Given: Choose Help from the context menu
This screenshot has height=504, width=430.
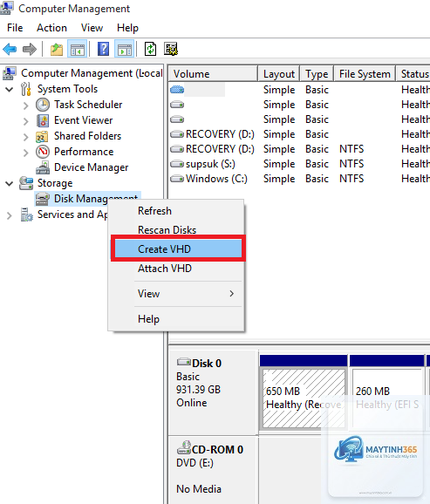Looking at the screenshot, I should point(176,319).
